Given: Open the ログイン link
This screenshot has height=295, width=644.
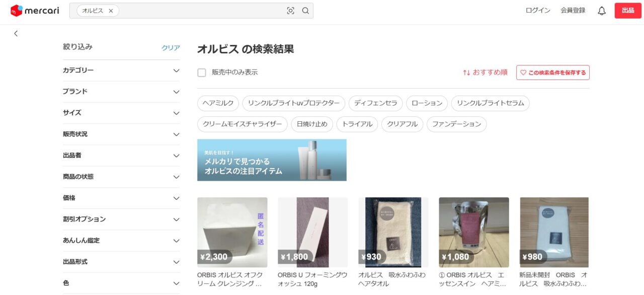Looking at the screenshot, I should (538, 11).
